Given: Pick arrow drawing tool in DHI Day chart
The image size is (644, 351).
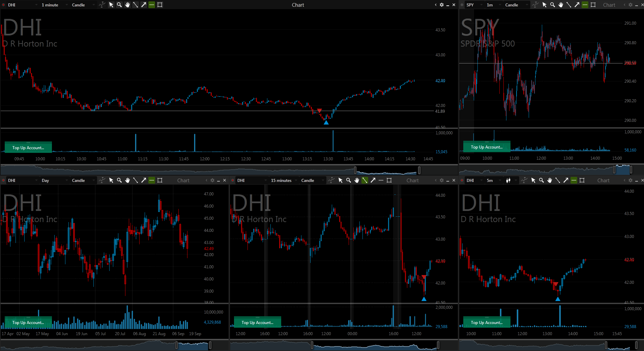Looking at the screenshot, I should click(144, 180).
